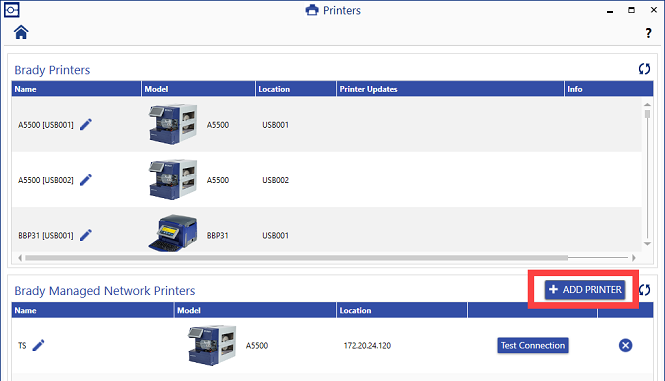Click the vertical scrollbar down arrow

pos(647,244)
